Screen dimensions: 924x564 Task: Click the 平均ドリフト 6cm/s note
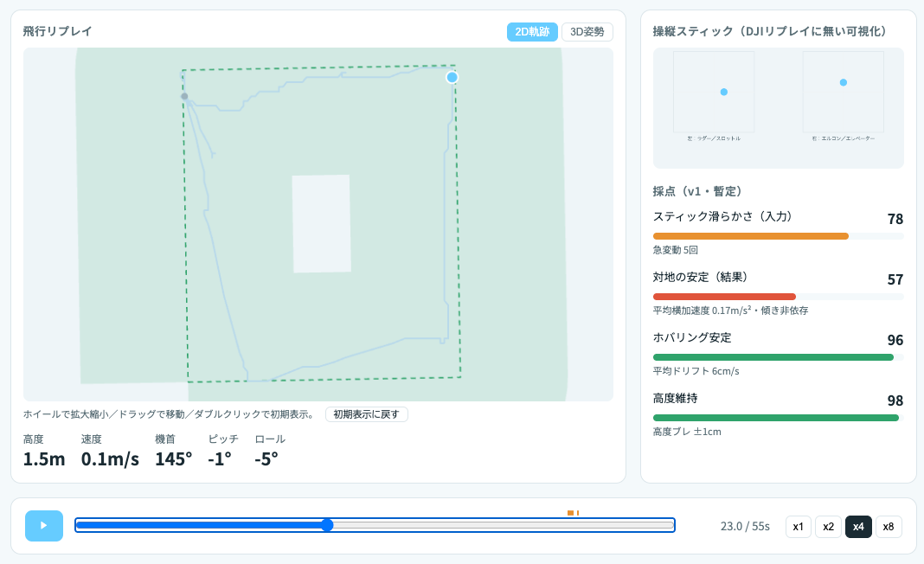(x=696, y=371)
